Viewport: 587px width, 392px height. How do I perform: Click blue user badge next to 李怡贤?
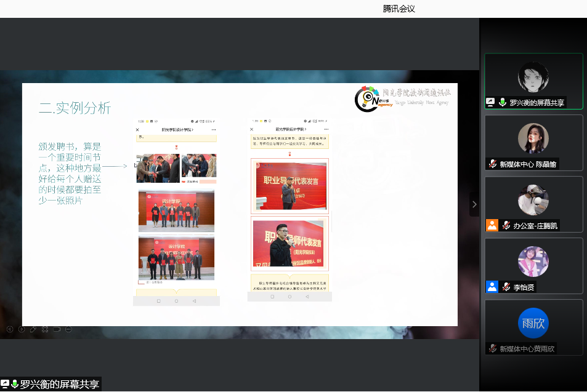pyautogui.click(x=492, y=287)
